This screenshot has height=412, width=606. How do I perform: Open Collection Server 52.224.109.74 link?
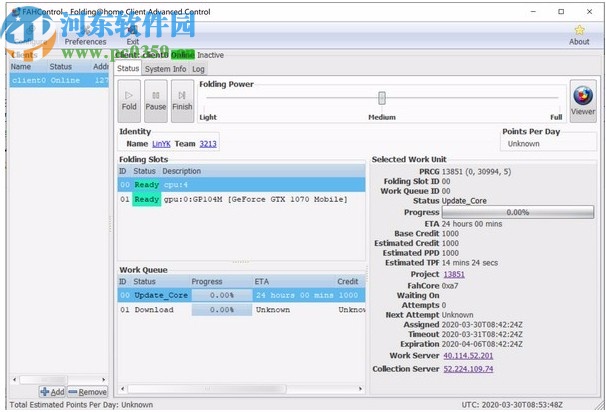click(x=468, y=369)
